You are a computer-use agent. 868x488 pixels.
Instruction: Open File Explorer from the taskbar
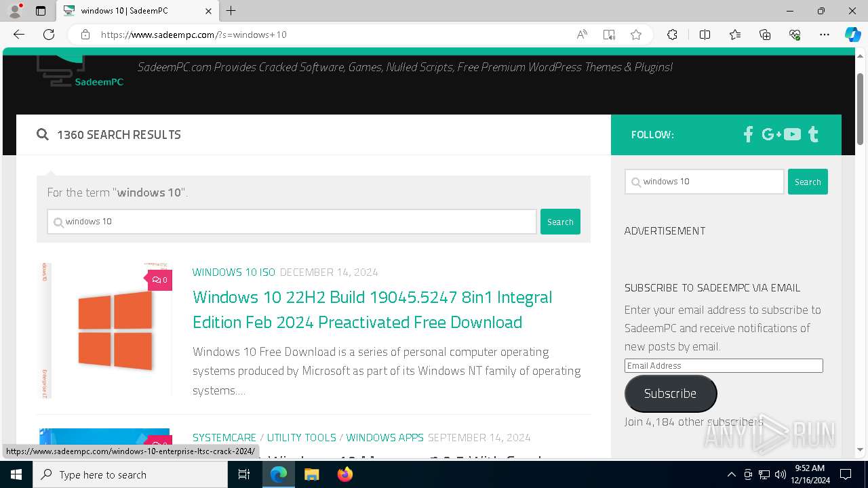click(x=311, y=474)
